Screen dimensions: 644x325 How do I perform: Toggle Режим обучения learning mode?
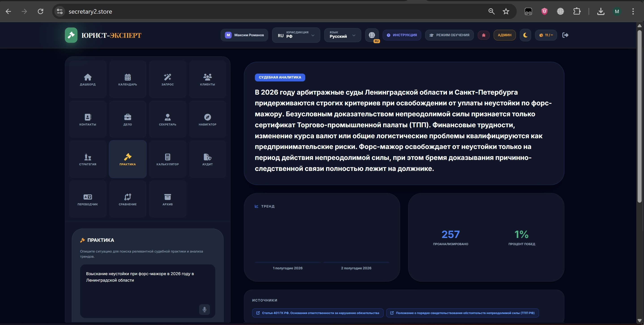point(449,35)
